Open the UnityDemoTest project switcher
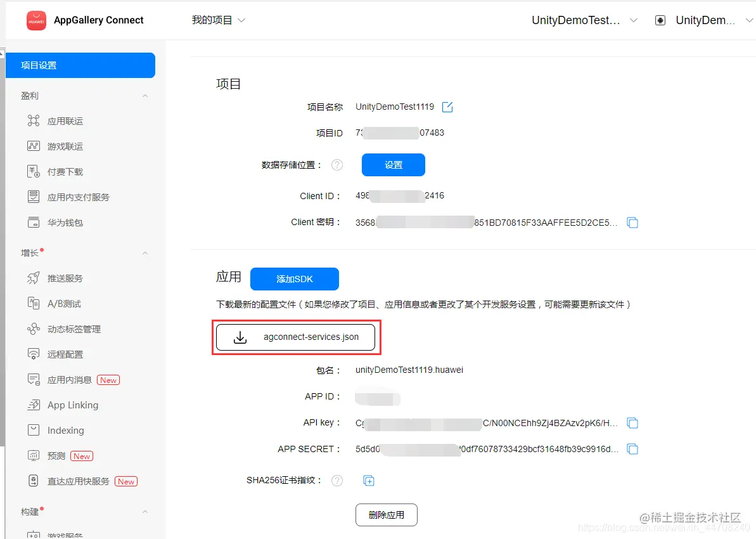 point(583,20)
